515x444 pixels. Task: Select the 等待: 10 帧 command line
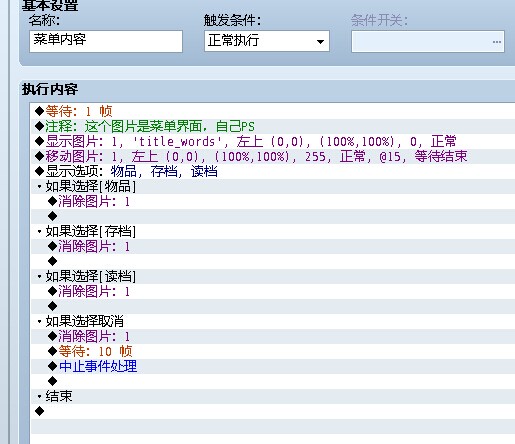273,351
